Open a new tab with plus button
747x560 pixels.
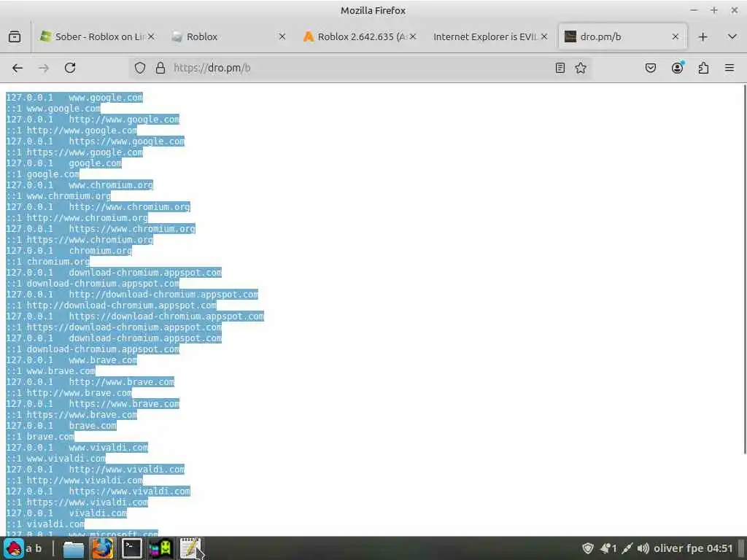[703, 36]
